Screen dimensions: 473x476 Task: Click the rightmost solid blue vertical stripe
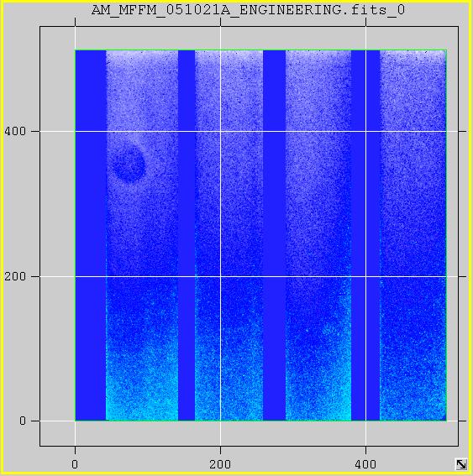[x=365, y=235]
